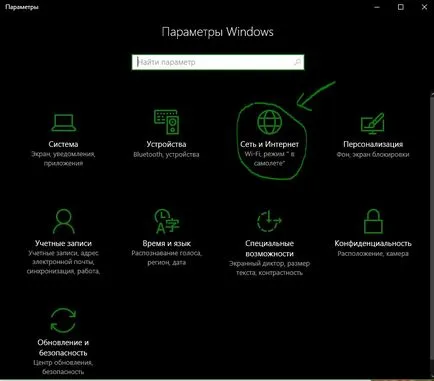
Task: Click the Обновление и безопасность heading
Action: pos(63,348)
